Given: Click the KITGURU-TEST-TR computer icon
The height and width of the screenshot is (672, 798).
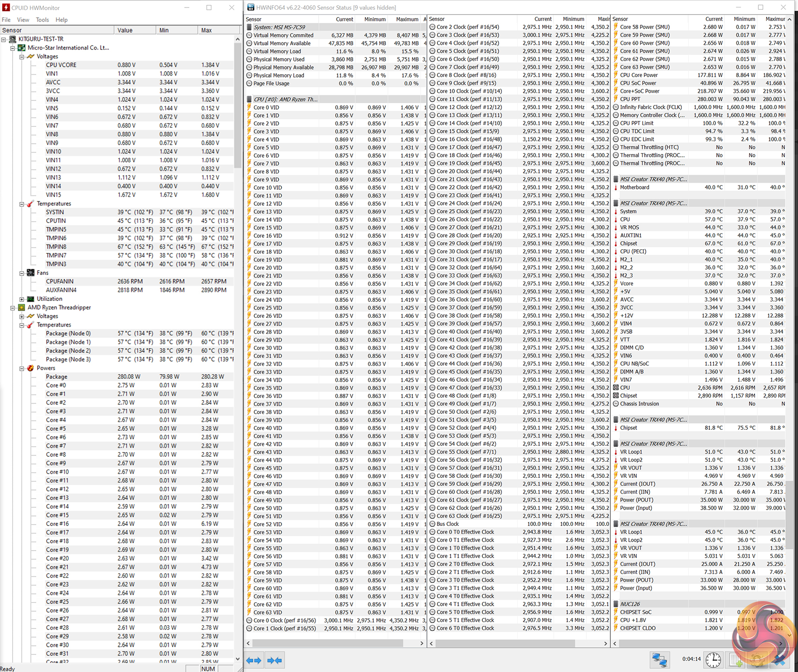Looking at the screenshot, I should coord(13,39).
